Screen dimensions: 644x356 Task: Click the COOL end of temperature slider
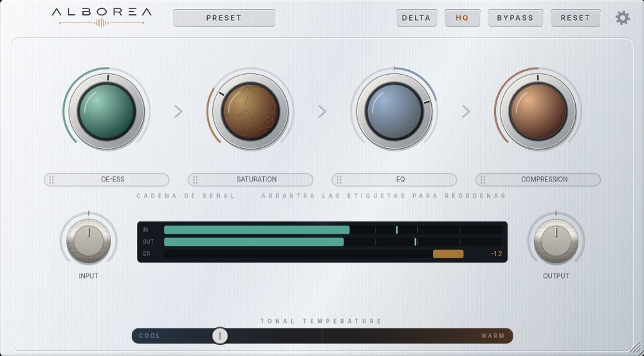(149, 336)
